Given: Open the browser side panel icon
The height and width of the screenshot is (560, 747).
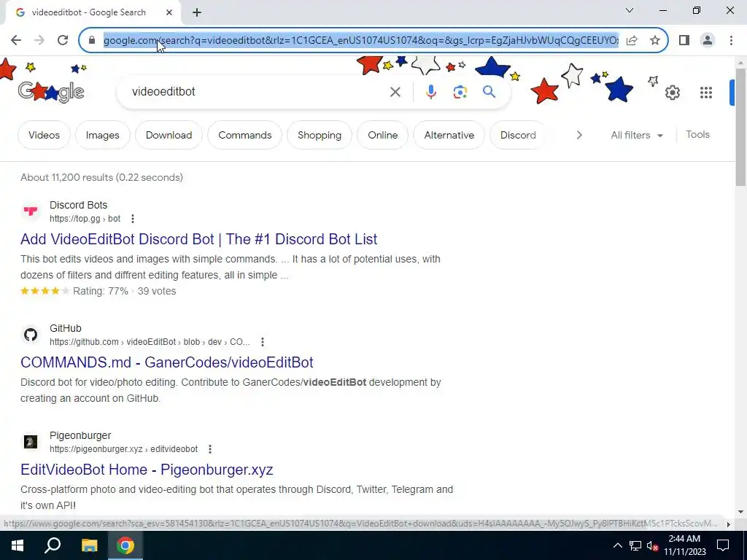Looking at the screenshot, I should [684, 41].
